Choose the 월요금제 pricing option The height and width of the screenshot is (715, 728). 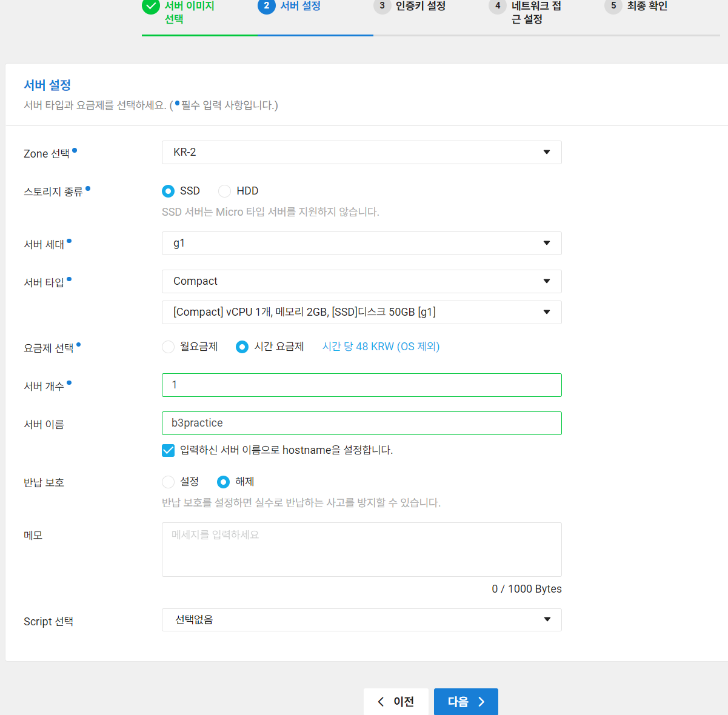point(168,347)
